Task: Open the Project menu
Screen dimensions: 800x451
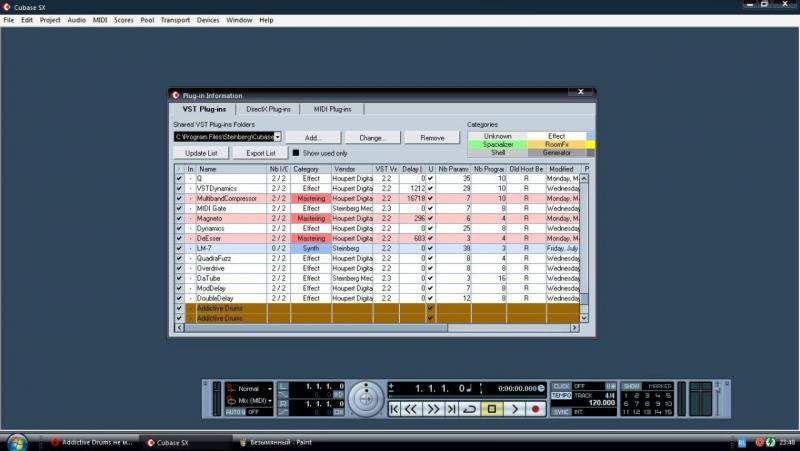Action: [50, 20]
